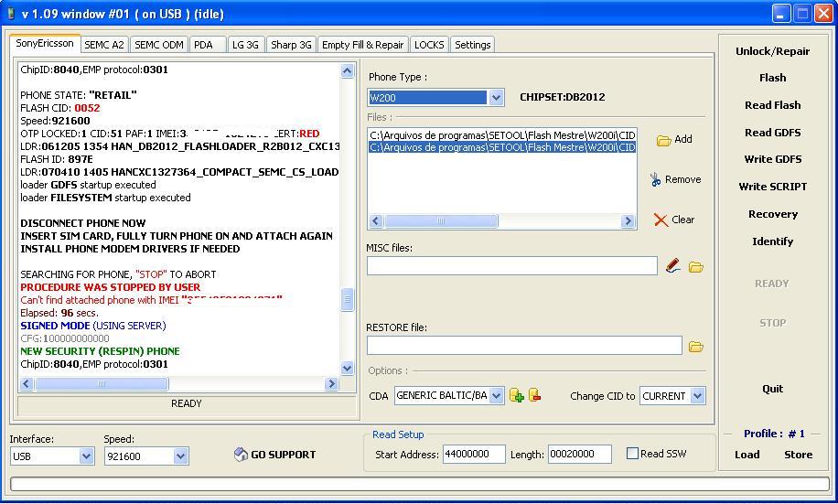This screenshot has width=838, height=504.
Task: Click the Add files folder icon
Action: pos(663,140)
